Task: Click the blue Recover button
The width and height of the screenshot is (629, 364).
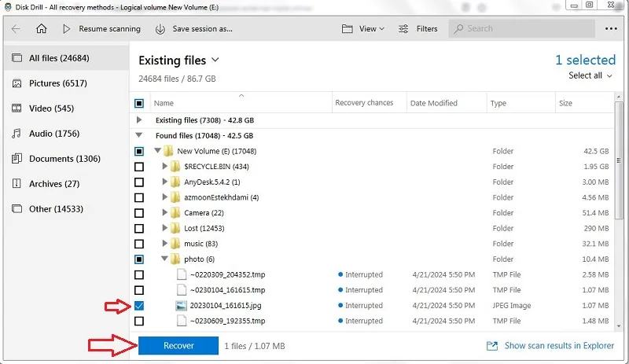Action: pos(178,346)
